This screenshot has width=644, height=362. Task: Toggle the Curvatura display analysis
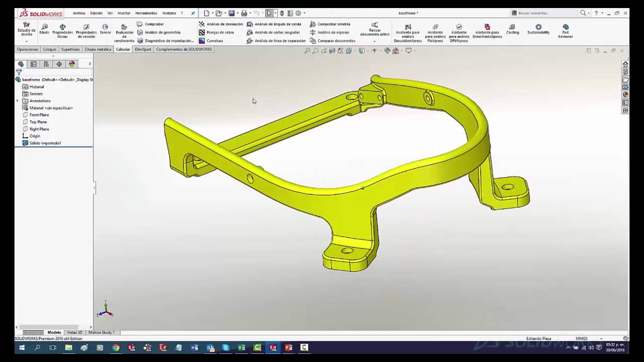click(x=215, y=40)
